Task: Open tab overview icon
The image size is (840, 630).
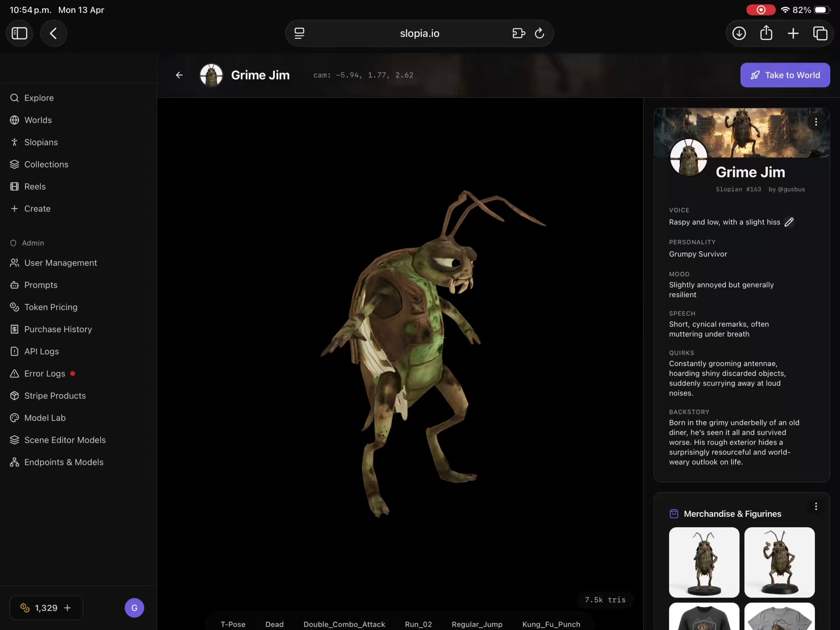Action: 820,34
